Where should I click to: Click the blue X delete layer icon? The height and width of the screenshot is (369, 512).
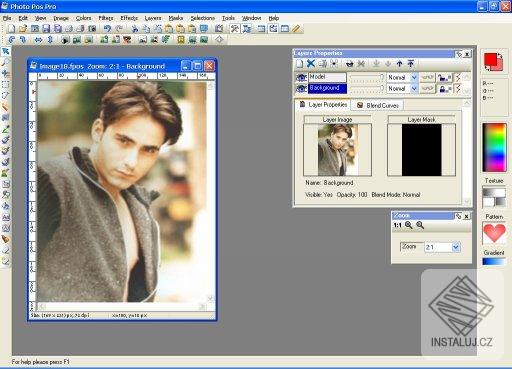[311, 63]
